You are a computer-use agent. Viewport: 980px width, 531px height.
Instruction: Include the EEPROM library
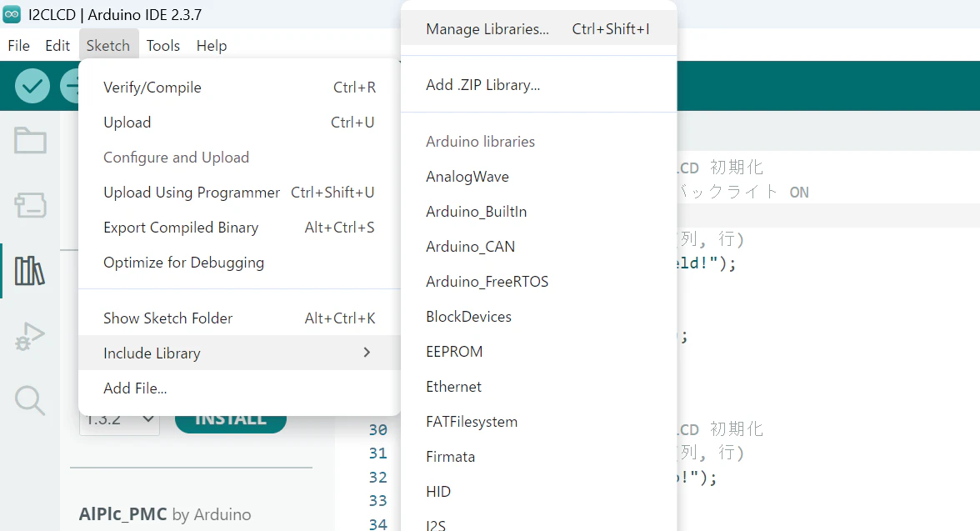click(x=538, y=352)
